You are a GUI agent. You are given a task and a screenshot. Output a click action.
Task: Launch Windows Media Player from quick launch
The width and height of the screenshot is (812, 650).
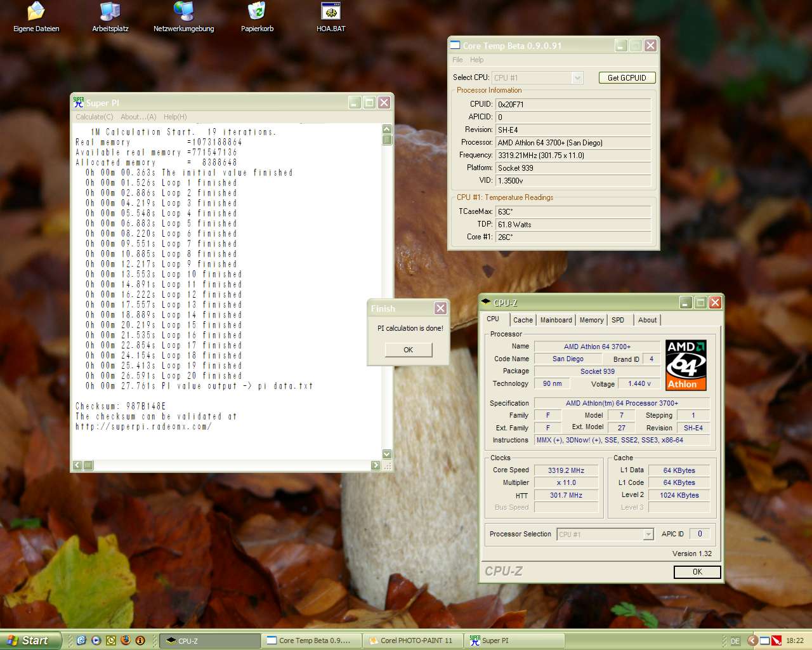point(96,640)
